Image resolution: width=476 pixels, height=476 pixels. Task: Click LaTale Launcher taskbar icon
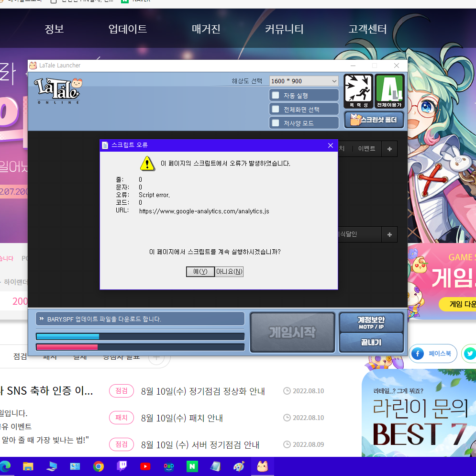point(263,466)
